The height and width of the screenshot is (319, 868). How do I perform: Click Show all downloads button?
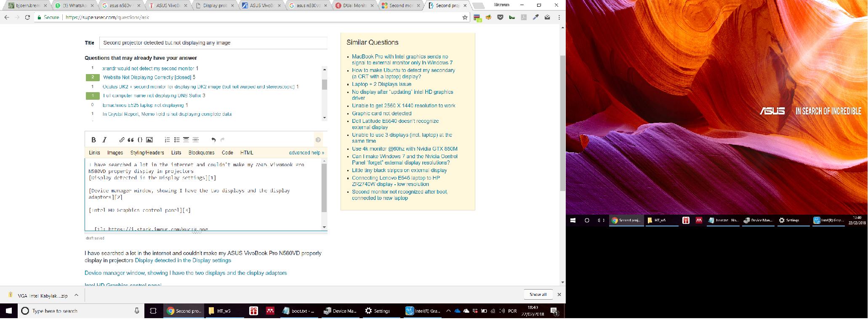pyautogui.click(x=538, y=295)
